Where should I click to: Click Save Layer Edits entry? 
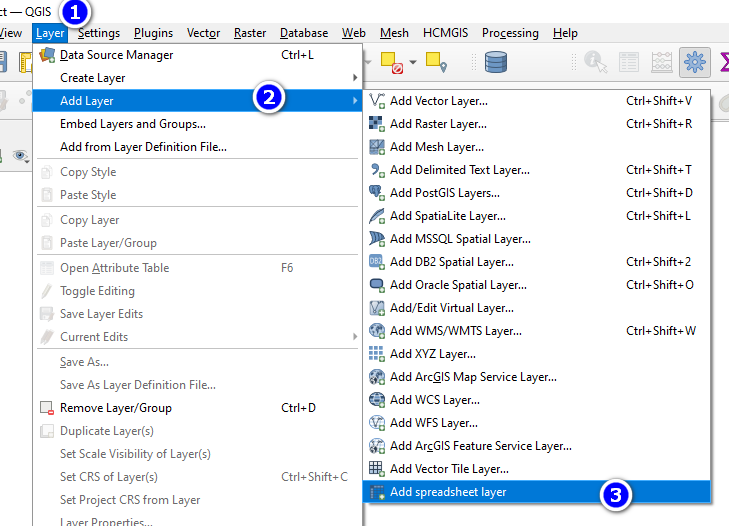click(x=197, y=314)
